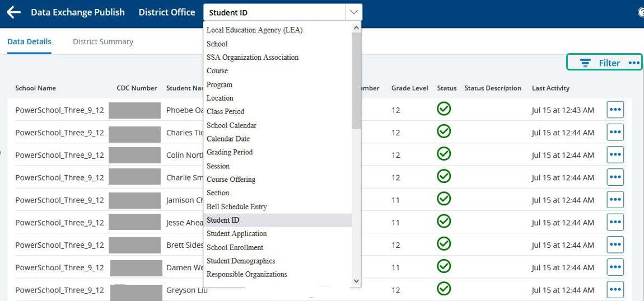The width and height of the screenshot is (644, 301).
Task: Click the three-dot menu beside Filter
Action: point(634,63)
